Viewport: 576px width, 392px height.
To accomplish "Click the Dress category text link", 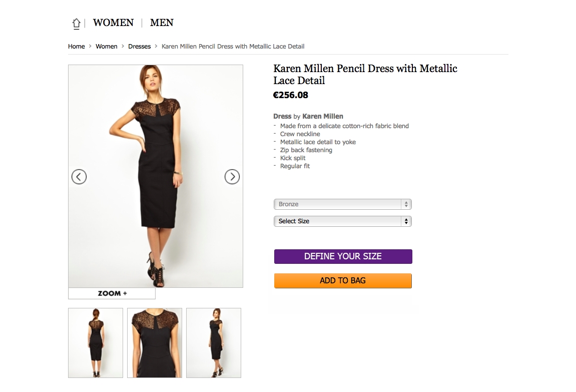I will pyautogui.click(x=282, y=116).
